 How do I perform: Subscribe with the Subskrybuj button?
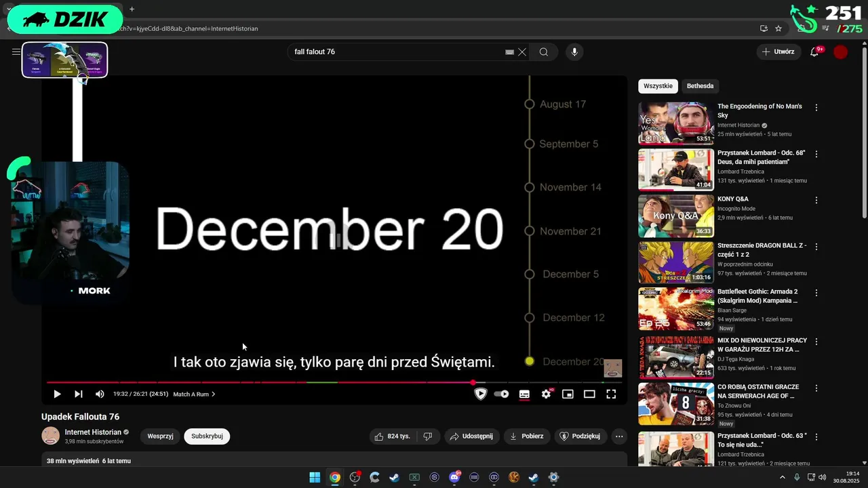[207, 436]
